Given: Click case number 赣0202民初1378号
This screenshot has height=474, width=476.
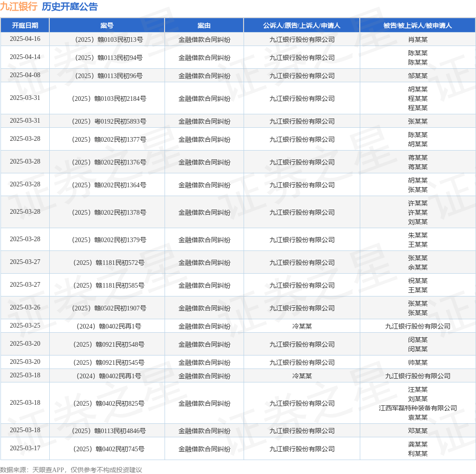Looking at the screenshot, I should [109, 212].
